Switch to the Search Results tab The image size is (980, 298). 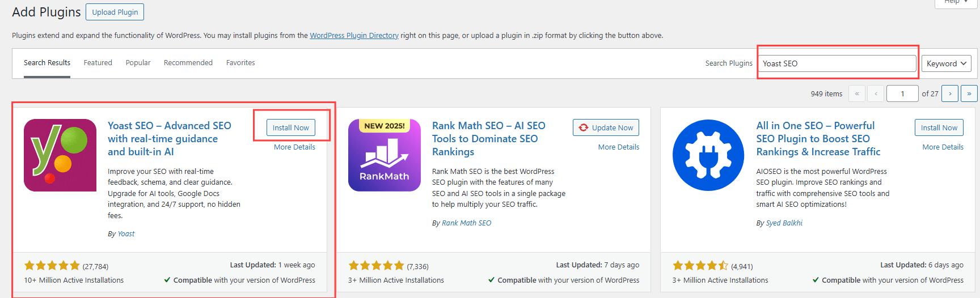(x=47, y=63)
